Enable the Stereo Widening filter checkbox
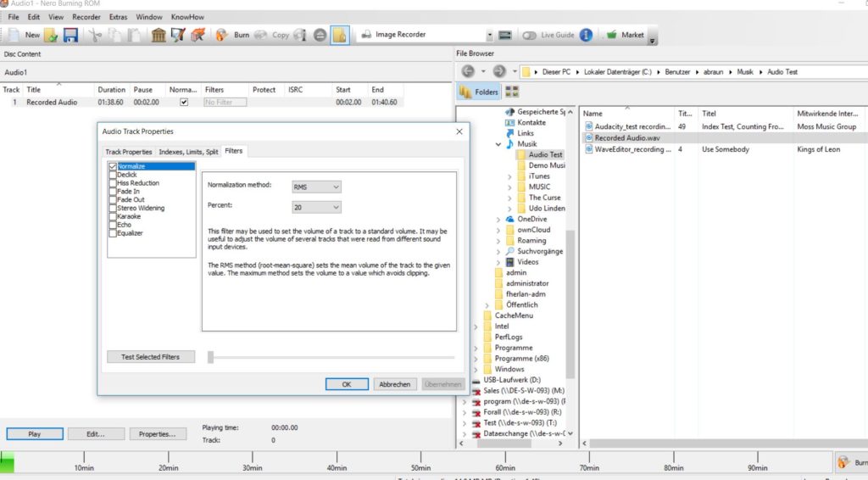The width and height of the screenshot is (868, 480). [113, 208]
